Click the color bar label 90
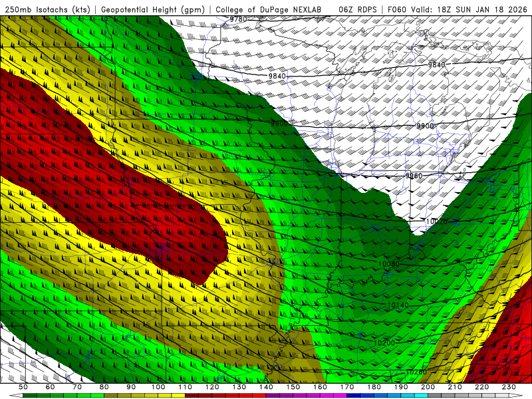 [131, 387]
